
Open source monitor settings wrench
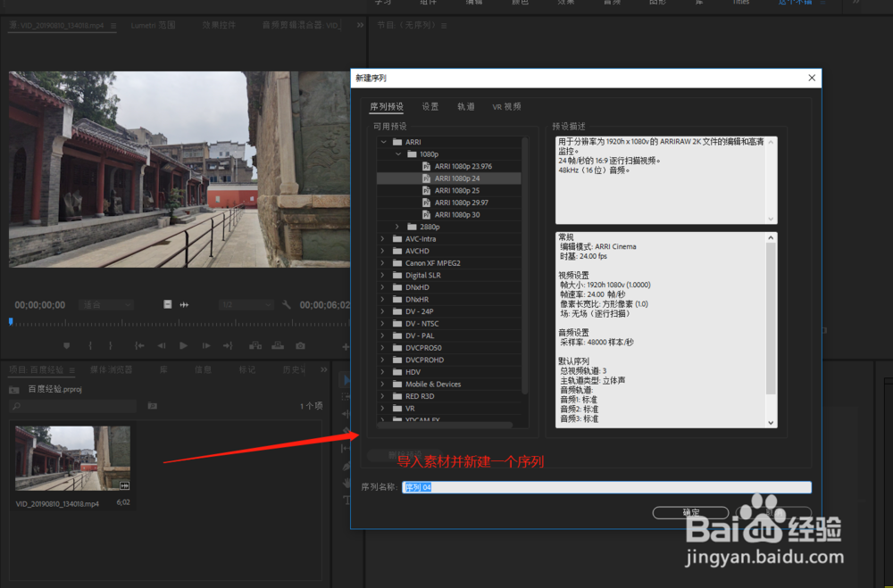[x=287, y=304]
